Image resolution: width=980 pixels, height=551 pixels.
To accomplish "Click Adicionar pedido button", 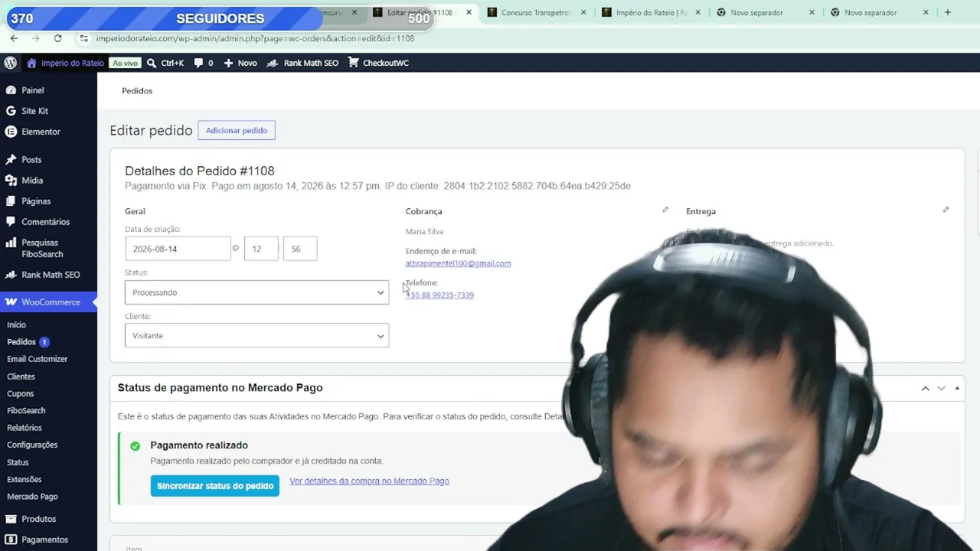I will tap(237, 130).
